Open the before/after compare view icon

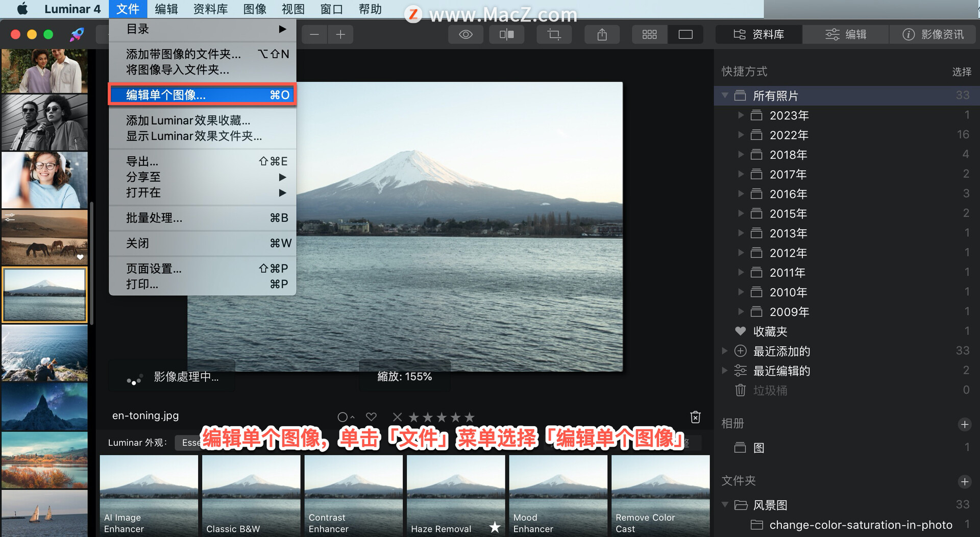506,35
